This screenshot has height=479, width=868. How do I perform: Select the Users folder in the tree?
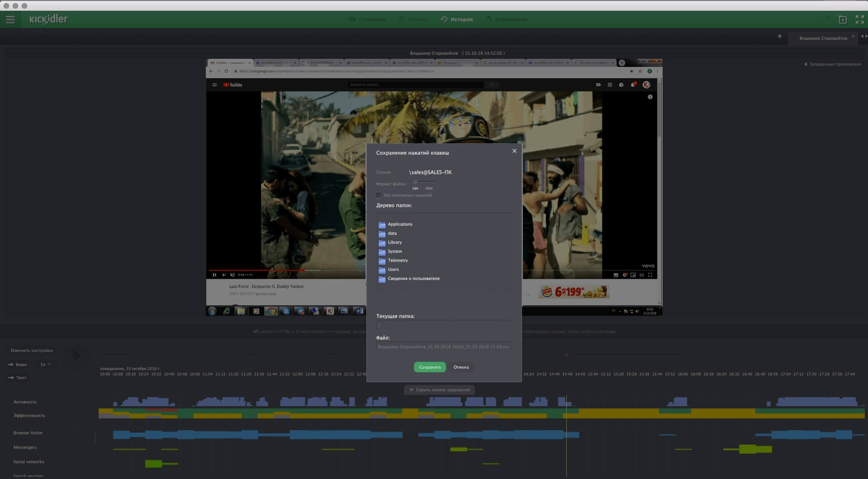coord(389,270)
